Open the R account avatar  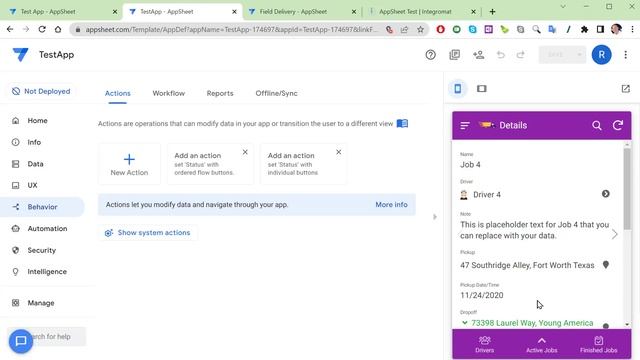601,55
